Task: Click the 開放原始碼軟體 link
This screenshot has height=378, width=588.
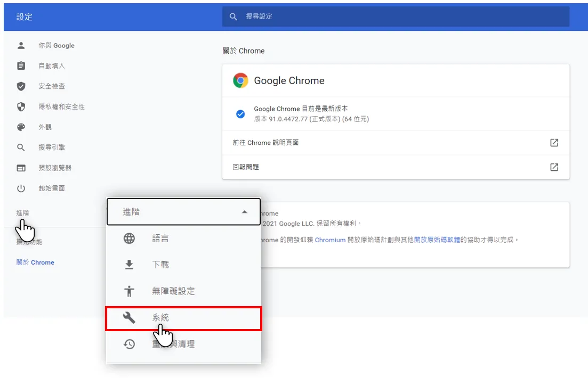Action: click(437, 240)
